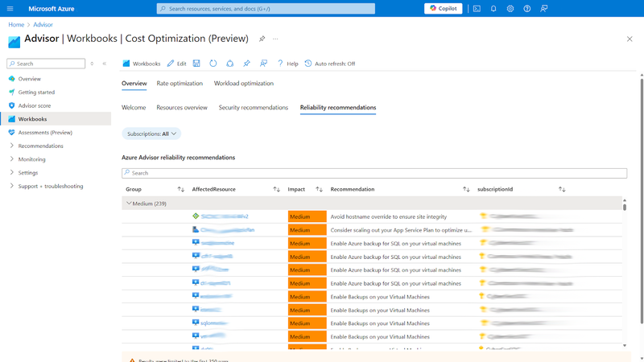
Task: Click the feedback person icon in workbook toolbar
Action: pyautogui.click(x=263, y=64)
